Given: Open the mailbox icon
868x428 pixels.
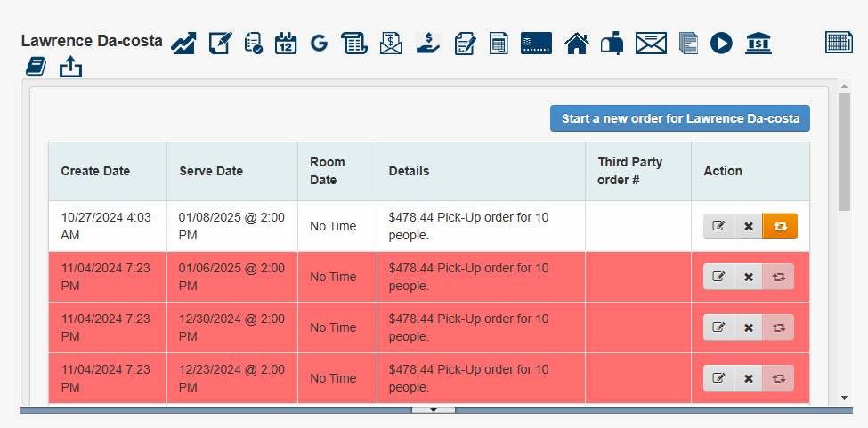Looking at the screenshot, I should [612, 43].
